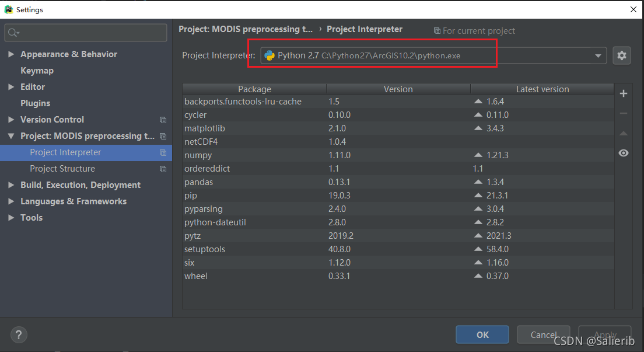The width and height of the screenshot is (644, 352).
Task: Expand the Editor section
Action: click(11, 87)
